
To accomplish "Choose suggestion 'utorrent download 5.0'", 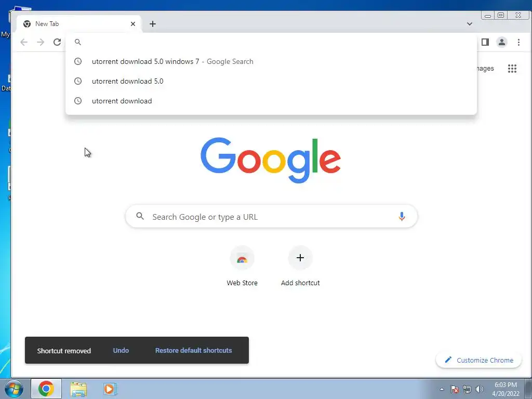I will click(271, 81).
